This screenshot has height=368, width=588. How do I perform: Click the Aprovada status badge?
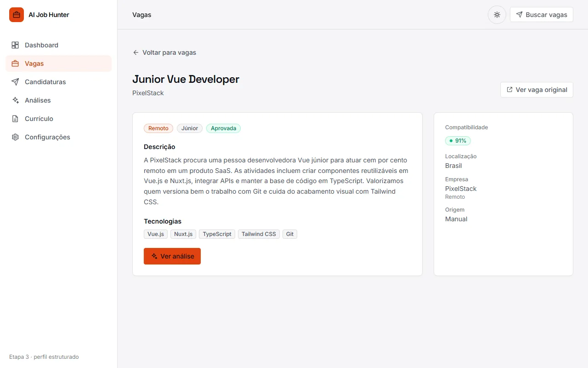pyautogui.click(x=223, y=128)
